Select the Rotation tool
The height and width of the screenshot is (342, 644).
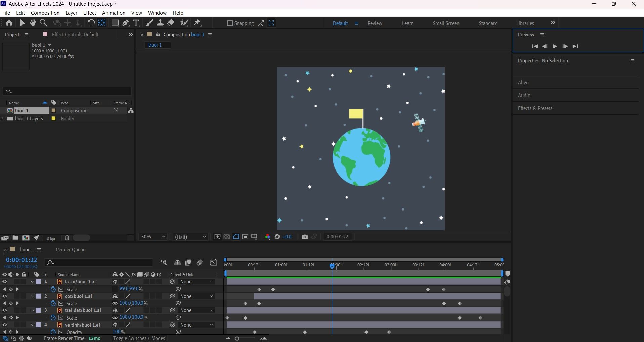pos(91,23)
